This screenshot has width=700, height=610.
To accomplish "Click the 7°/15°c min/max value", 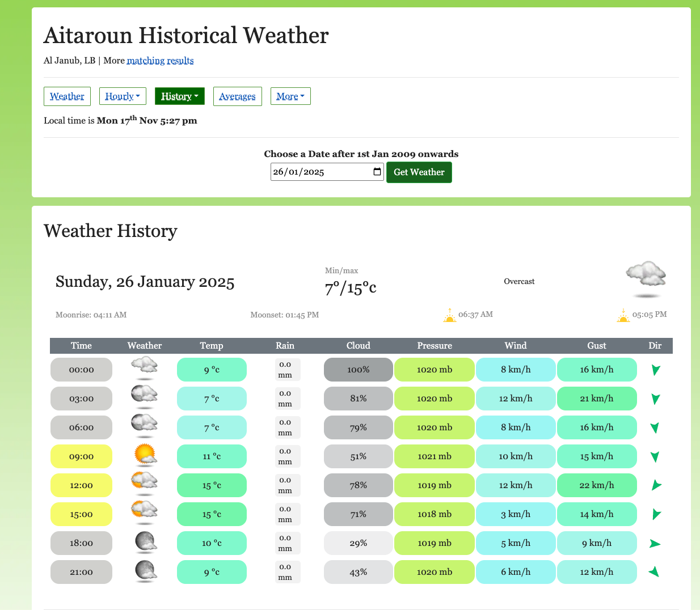I will pos(351,288).
